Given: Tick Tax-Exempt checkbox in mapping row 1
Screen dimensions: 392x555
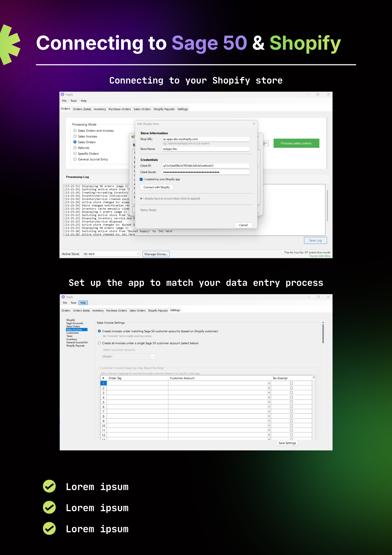Looking at the screenshot, I should point(291,383).
